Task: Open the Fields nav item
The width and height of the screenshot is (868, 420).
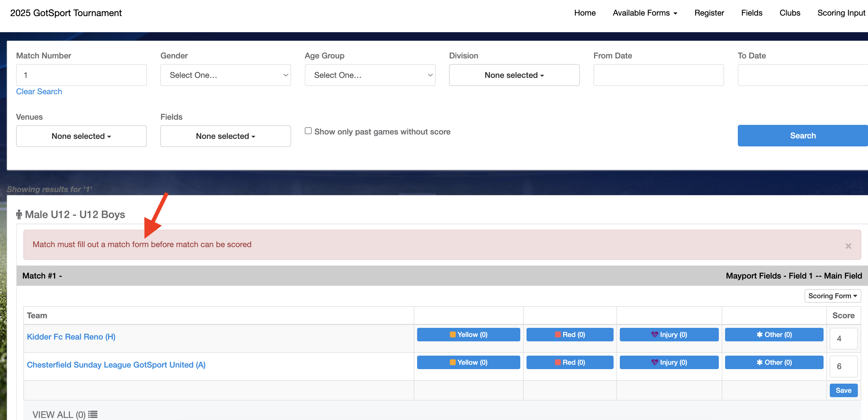Action: point(751,13)
